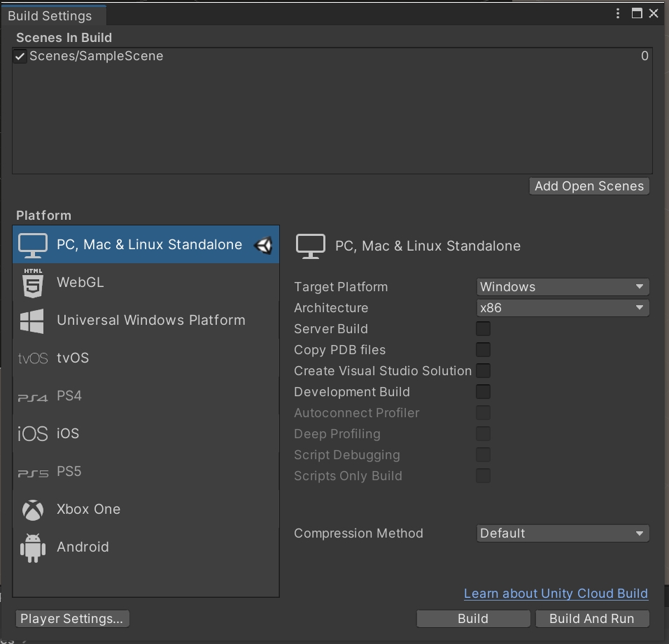The height and width of the screenshot is (644, 669).
Task: Open the Target Platform dropdown
Action: coord(563,287)
